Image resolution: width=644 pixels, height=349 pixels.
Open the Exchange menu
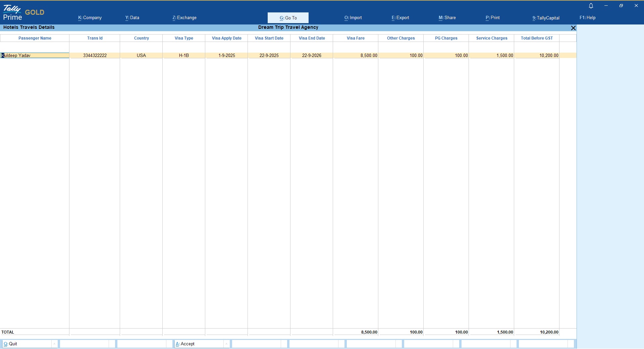184,18
